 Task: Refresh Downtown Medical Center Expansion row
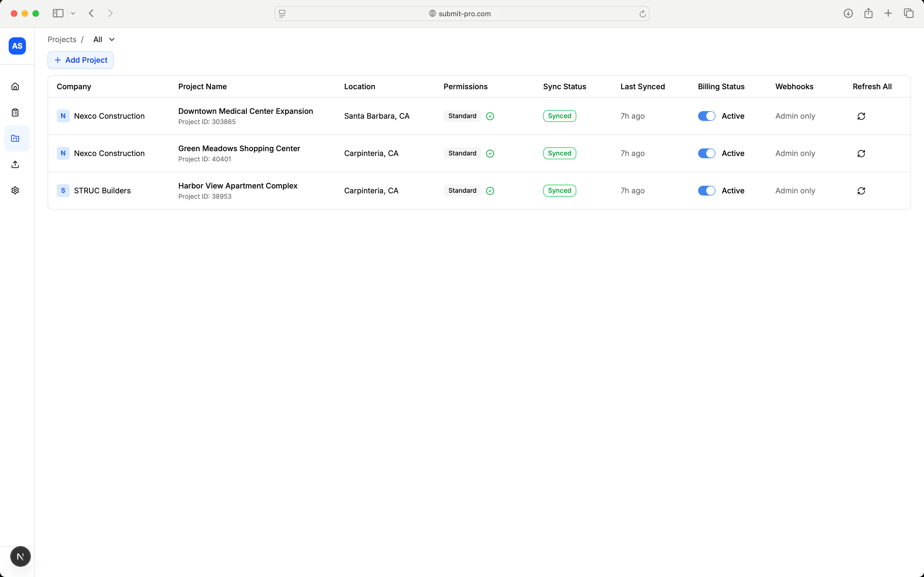point(861,116)
